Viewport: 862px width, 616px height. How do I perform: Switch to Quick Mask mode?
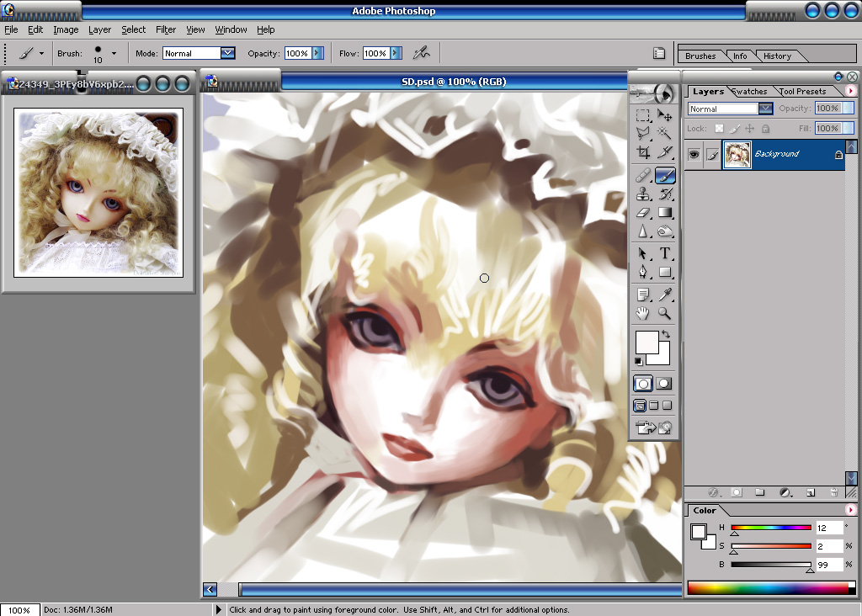664,384
